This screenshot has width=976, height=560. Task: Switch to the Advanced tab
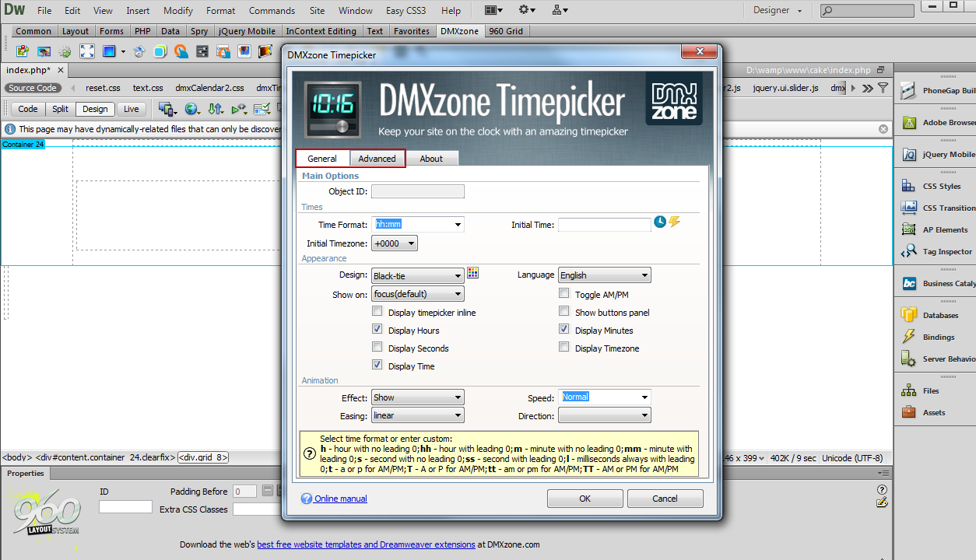377,158
